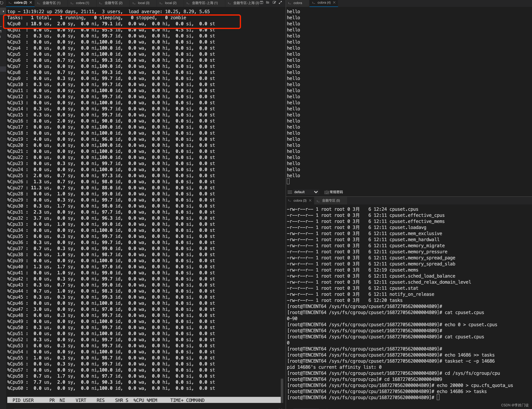Click the cpuset.sched_load_balance listing line
The height and width of the screenshot is (409, 532).
(x=371, y=276)
